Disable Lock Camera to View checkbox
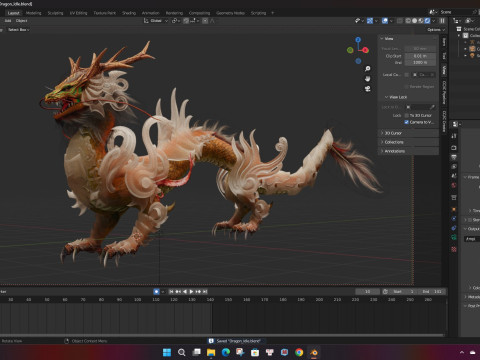The image size is (480, 360). tap(407, 122)
